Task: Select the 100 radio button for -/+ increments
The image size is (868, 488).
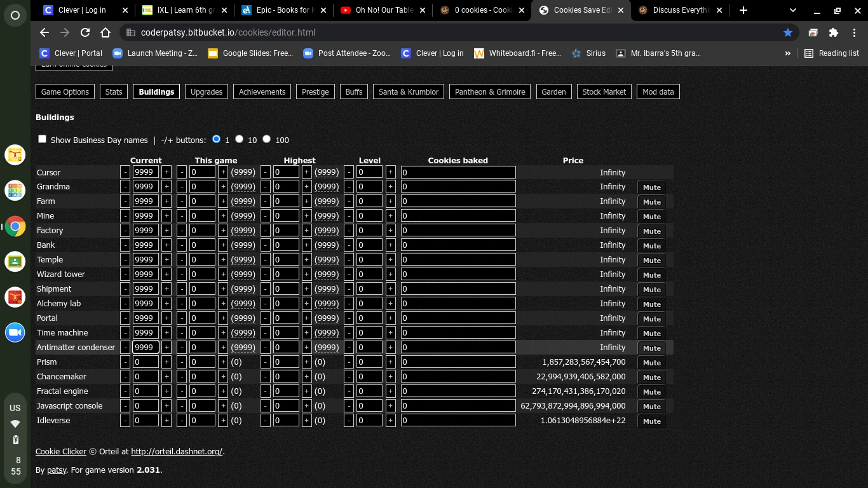Action: 266,139
